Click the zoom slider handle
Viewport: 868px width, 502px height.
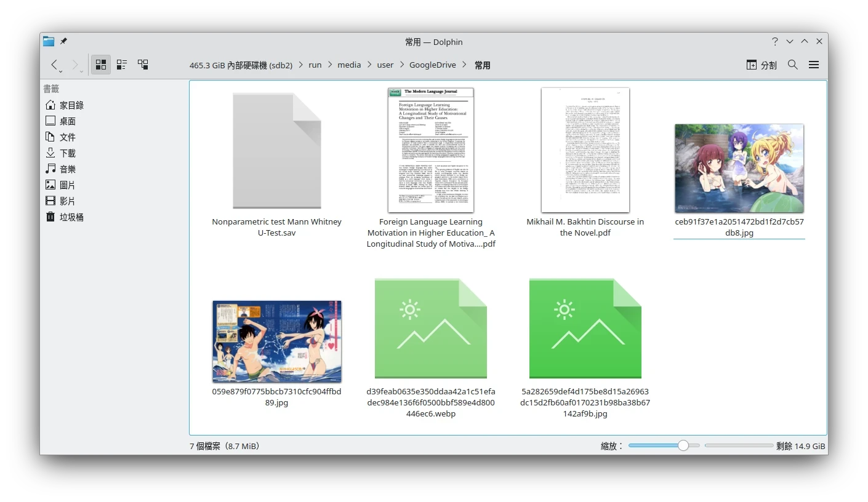pyautogui.click(x=683, y=445)
